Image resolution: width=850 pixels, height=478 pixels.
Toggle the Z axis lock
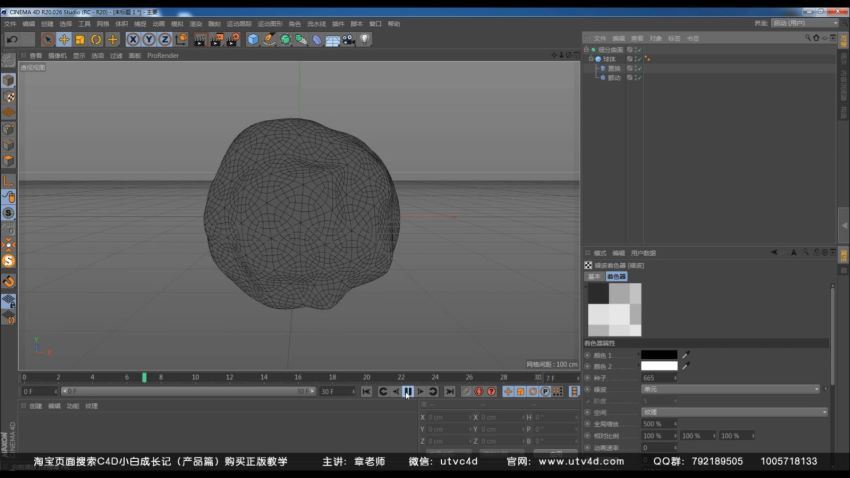coord(165,40)
